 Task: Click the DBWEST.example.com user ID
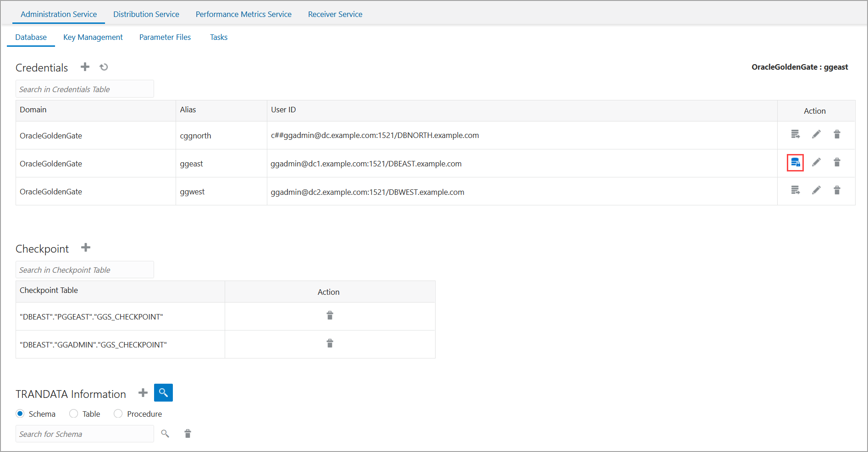(x=367, y=192)
